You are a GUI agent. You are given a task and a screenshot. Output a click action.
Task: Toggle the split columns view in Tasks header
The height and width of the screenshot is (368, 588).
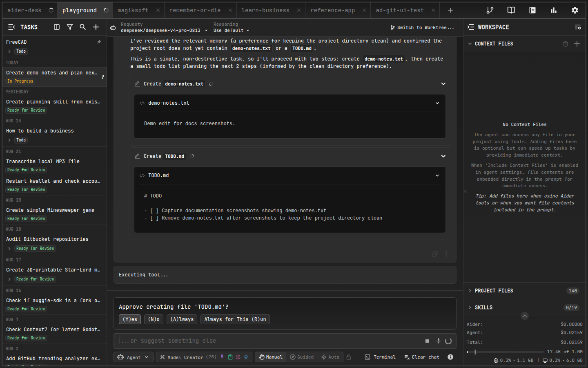[x=57, y=27]
